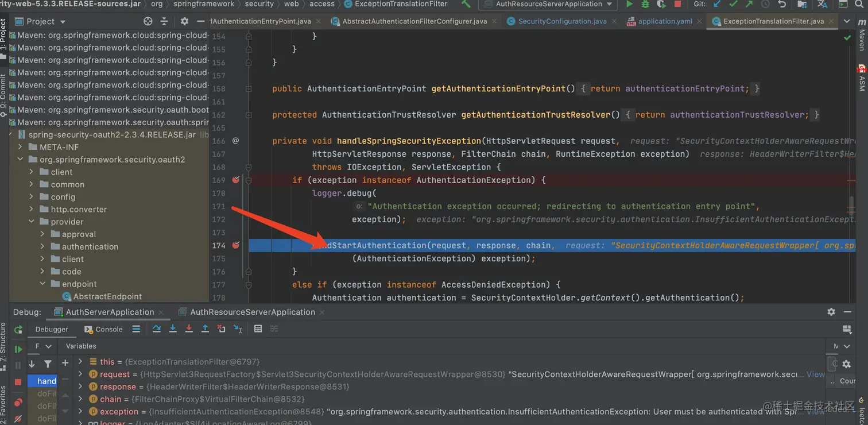Image resolution: width=868 pixels, height=425 pixels.
Task: Commit changes with Git checkmark icon
Action: (x=733, y=4)
